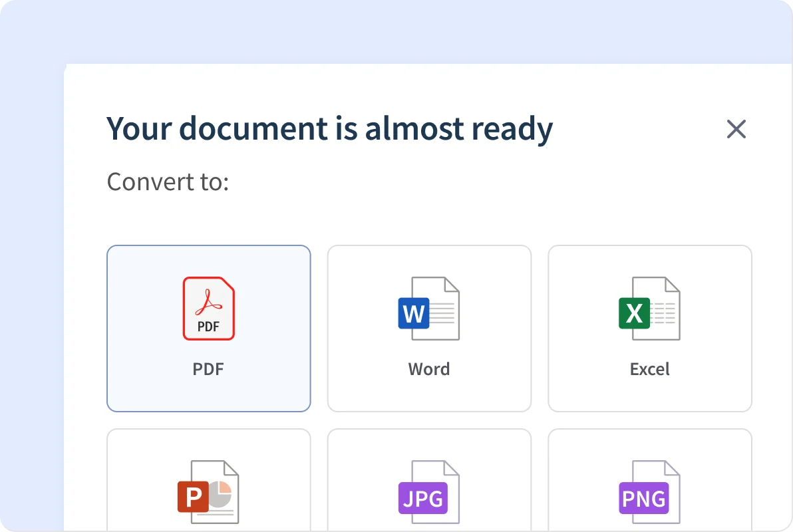Select the purple JPG badge

tap(422, 498)
